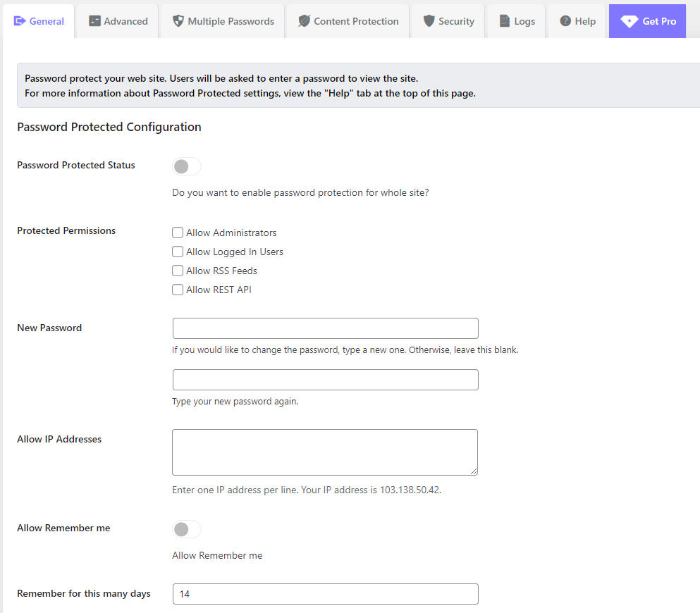Check Allow REST API checkbox
Screen dimensions: 700x613
(178, 290)
